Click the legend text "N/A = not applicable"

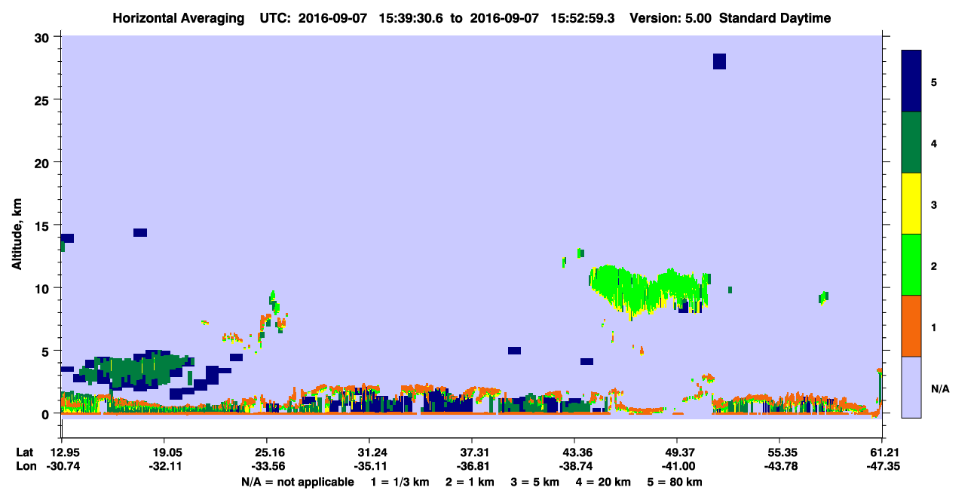click(x=298, y=482)
